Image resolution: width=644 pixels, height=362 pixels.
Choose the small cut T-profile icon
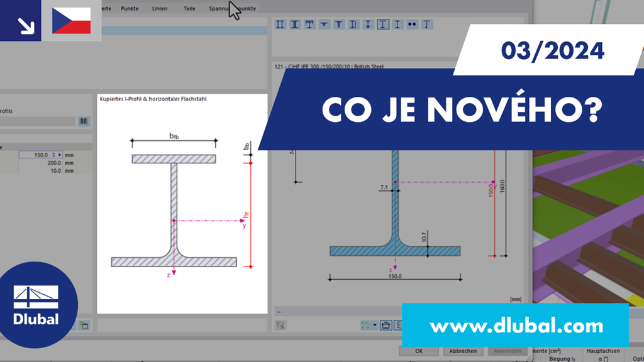[324, 25]
